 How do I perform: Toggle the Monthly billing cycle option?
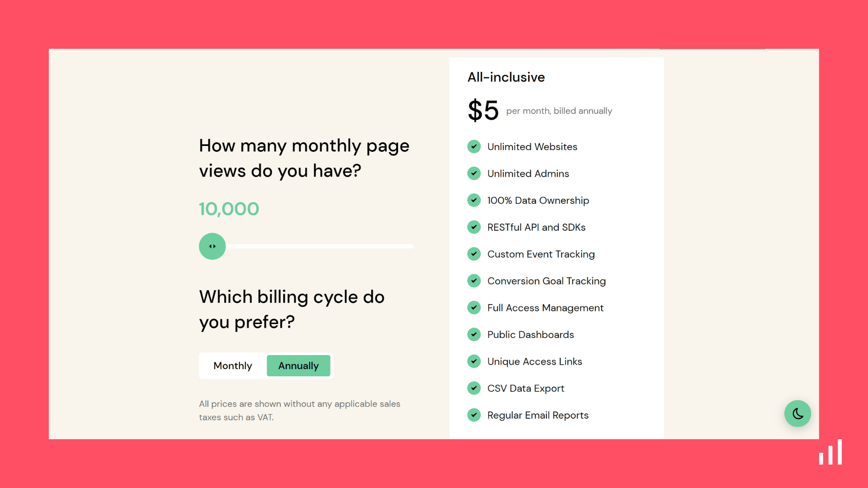pyautogui.click(x=232, y=365)
